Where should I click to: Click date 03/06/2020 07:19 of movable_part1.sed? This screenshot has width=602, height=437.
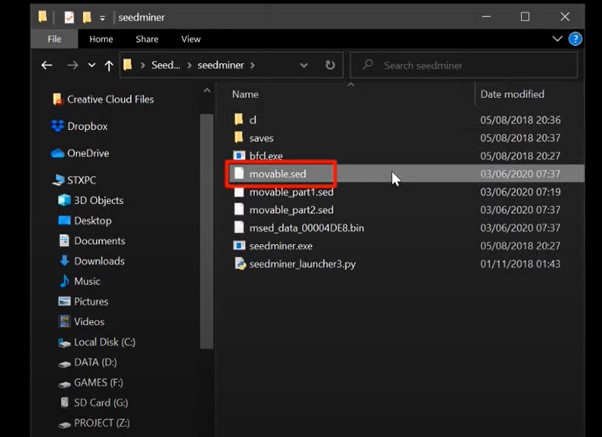(x=520, y=192)
